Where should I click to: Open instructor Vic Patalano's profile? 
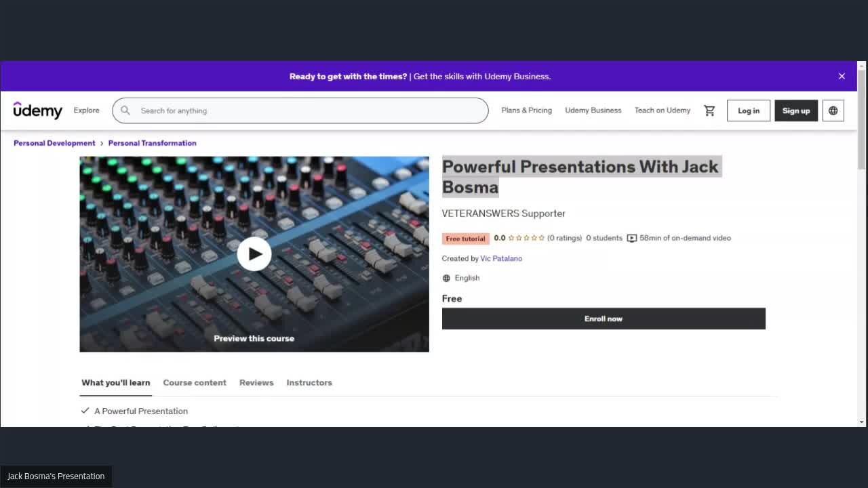[x=501, y=258]
